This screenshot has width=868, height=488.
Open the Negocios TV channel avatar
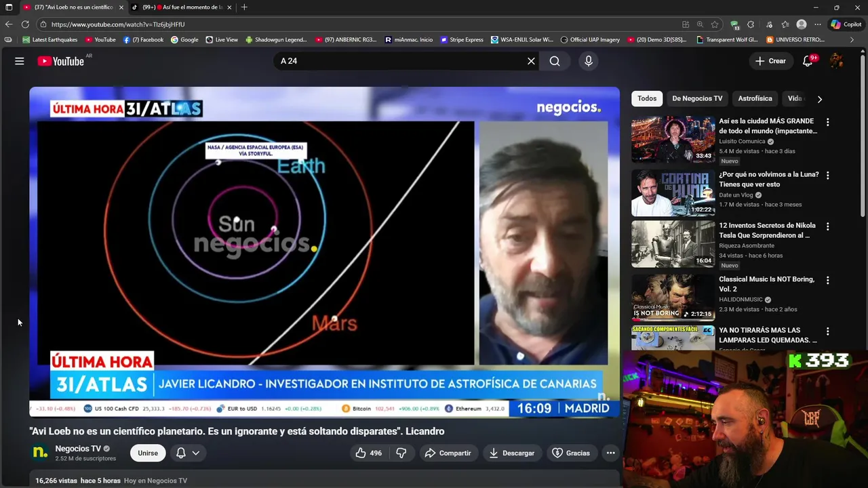[x=40, y=452]
